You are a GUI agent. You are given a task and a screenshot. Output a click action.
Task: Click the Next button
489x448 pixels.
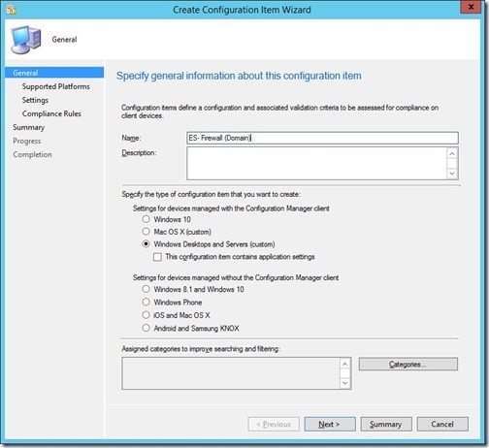pyautogui.click(x=330, y=424)
